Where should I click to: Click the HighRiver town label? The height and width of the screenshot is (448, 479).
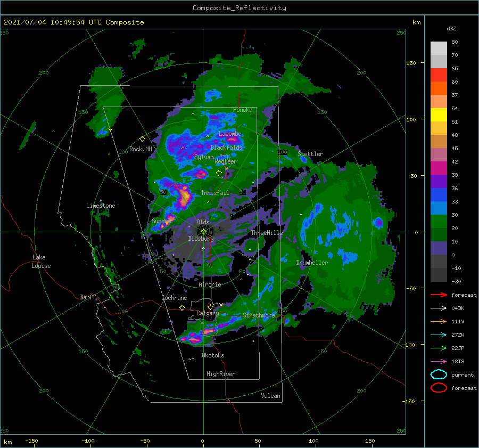(221, 374)
